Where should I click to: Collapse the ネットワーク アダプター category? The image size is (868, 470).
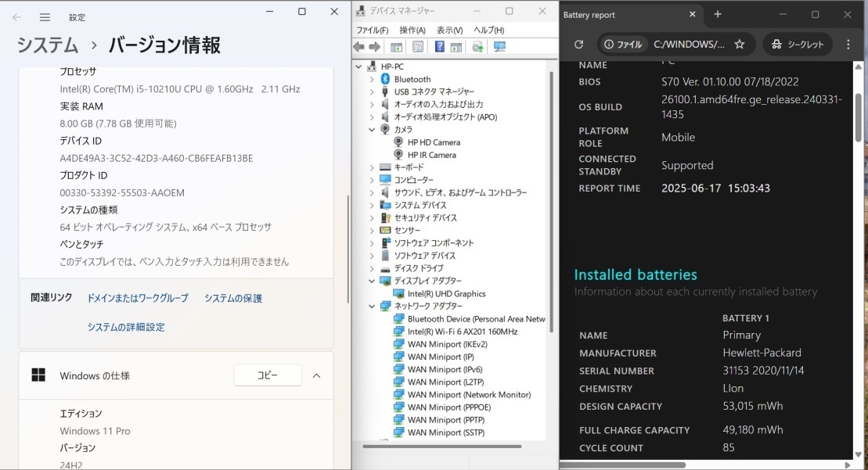click(372, 306)
